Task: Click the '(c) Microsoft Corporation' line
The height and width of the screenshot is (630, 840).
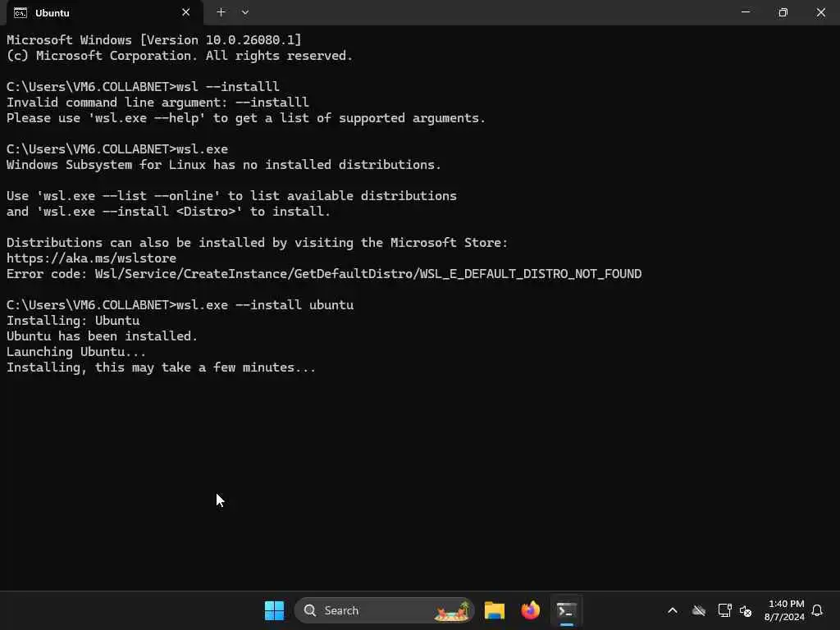Action: [180, 55]
